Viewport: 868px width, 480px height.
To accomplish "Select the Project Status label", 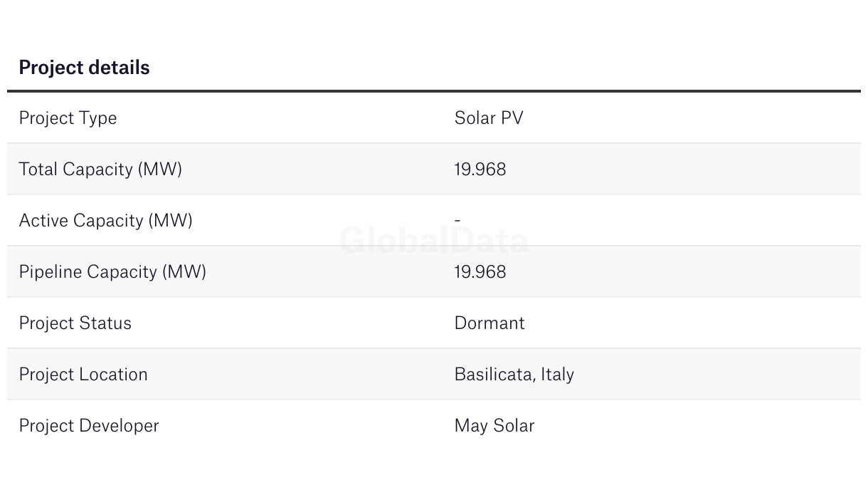I will pos(75,323).
